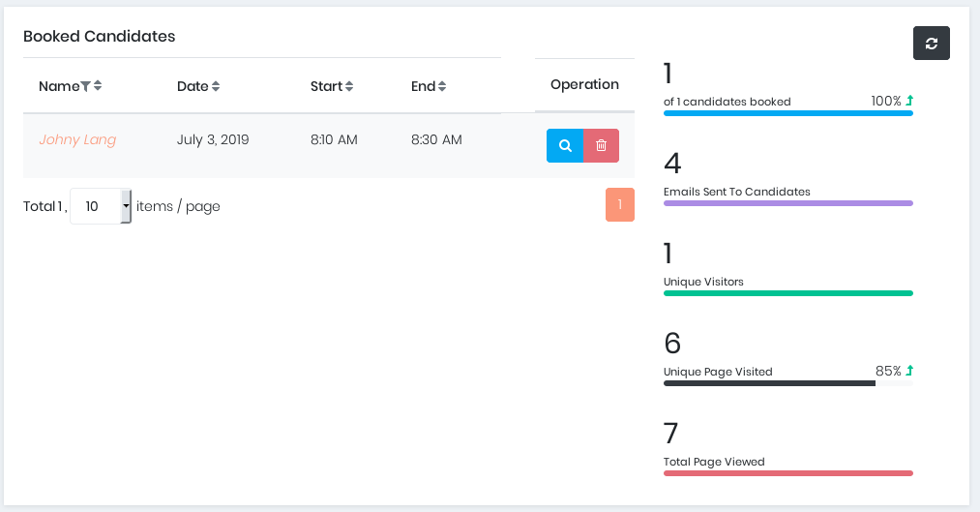Screen dimensions: 980x512
Task: Click the Operation column header
Action: coord(584,84)
